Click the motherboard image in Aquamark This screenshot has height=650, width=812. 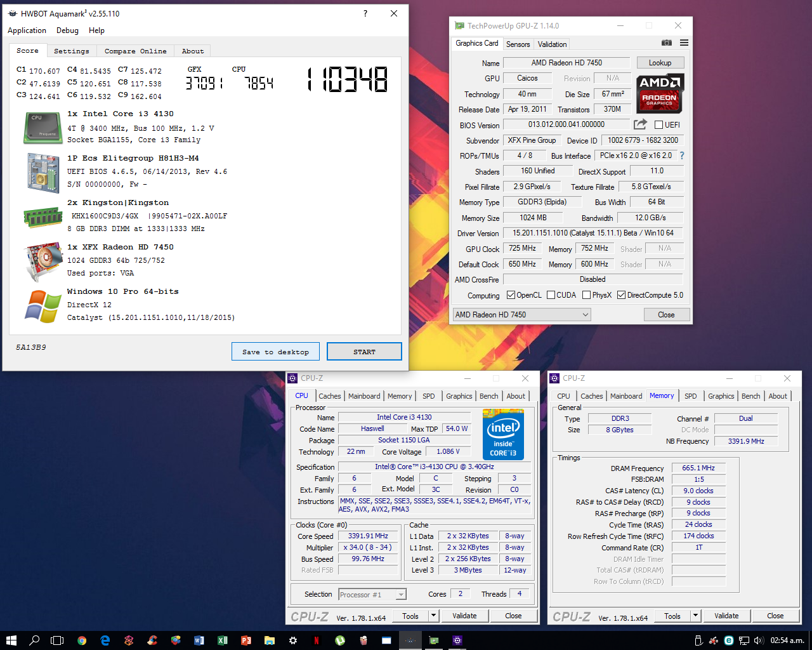pos(43,173)
